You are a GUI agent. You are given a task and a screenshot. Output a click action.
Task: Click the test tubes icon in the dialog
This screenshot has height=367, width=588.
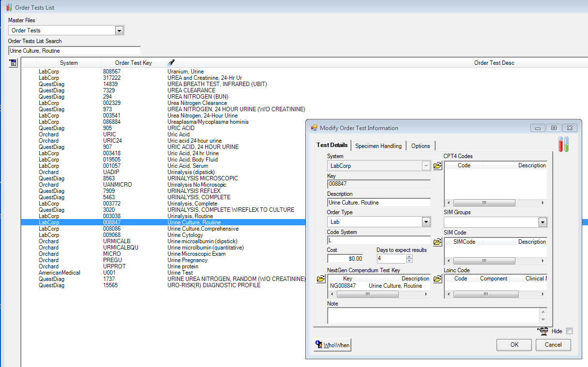pyautogui.click(x=563, y=144)
